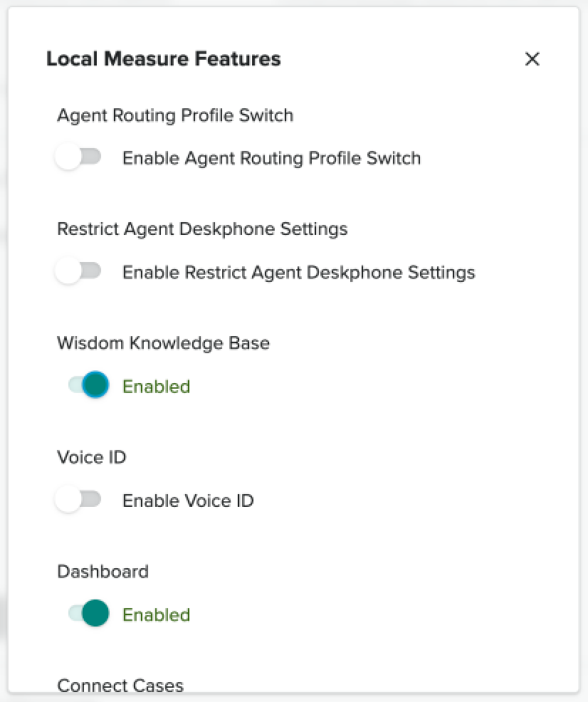Click the 'Wisdom Knowledge Base' section heading

163,343
